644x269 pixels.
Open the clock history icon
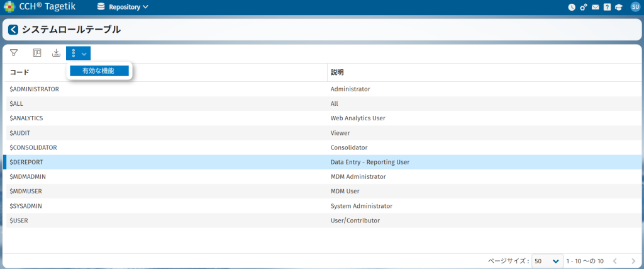pyautogui.click(x=572, y=8)
